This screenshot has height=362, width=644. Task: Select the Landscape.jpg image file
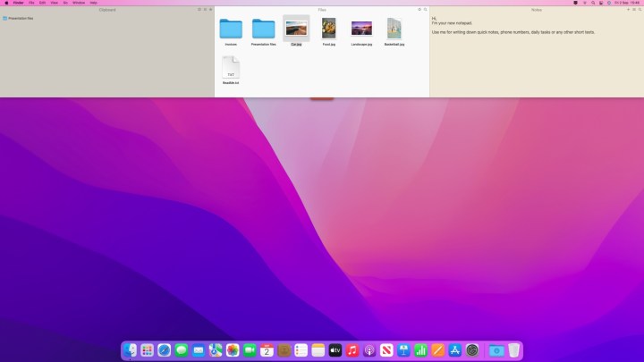coord(361,32)
